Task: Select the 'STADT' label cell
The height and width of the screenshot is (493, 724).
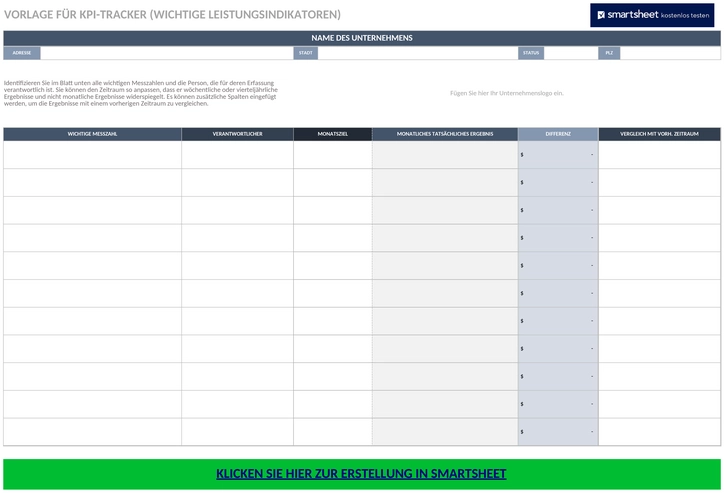Action: pyautogui.click(x=306, y=53)
